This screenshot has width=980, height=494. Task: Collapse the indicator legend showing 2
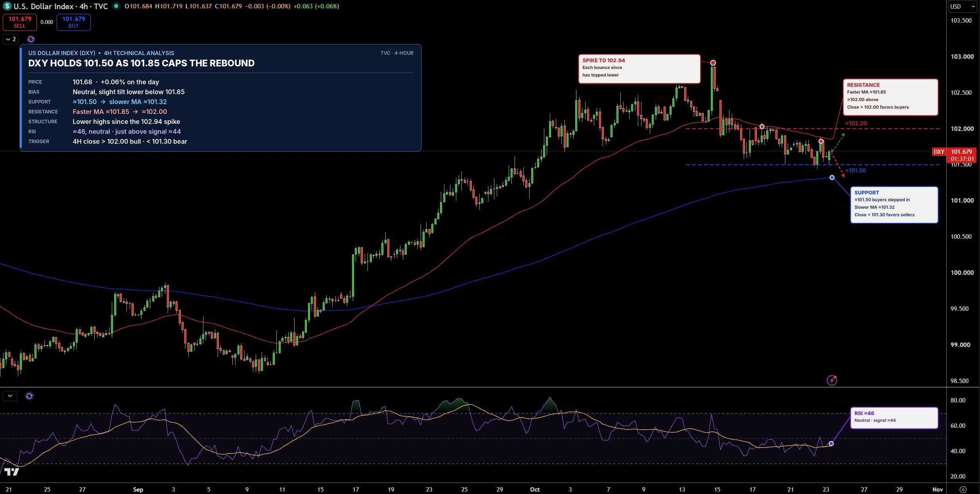(11, 39)
